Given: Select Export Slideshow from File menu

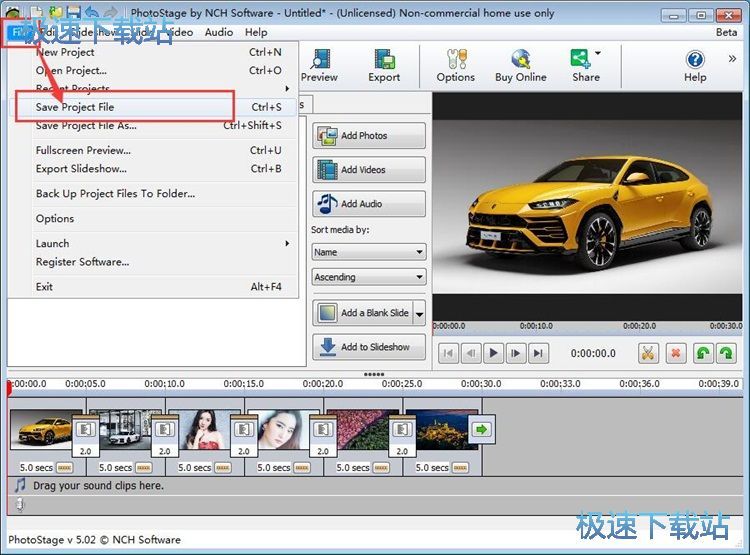Looking at the screenshot, I should (81, 169).
